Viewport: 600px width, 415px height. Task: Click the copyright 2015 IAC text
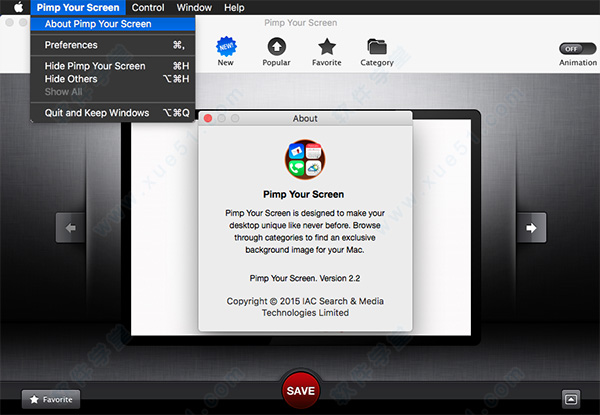tap(305, 307)
